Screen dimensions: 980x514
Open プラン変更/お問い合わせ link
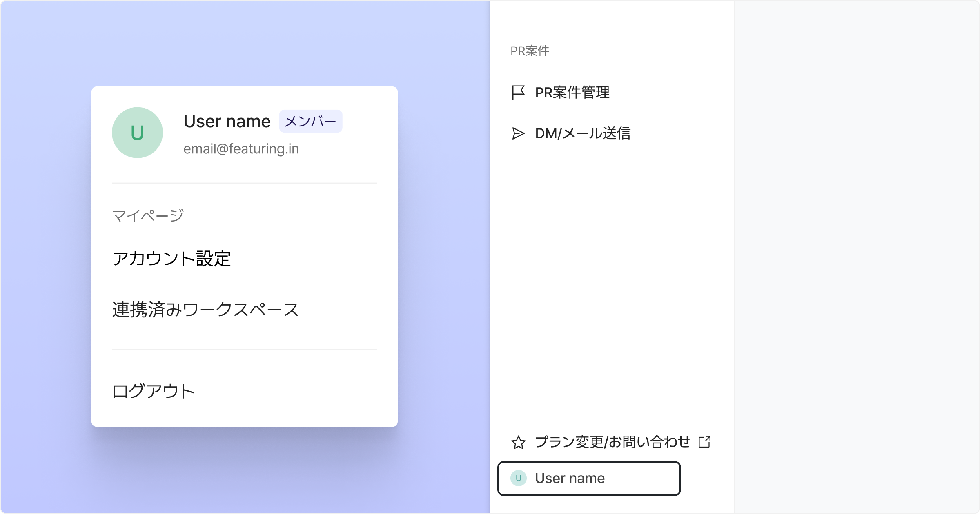click(612, 442)
